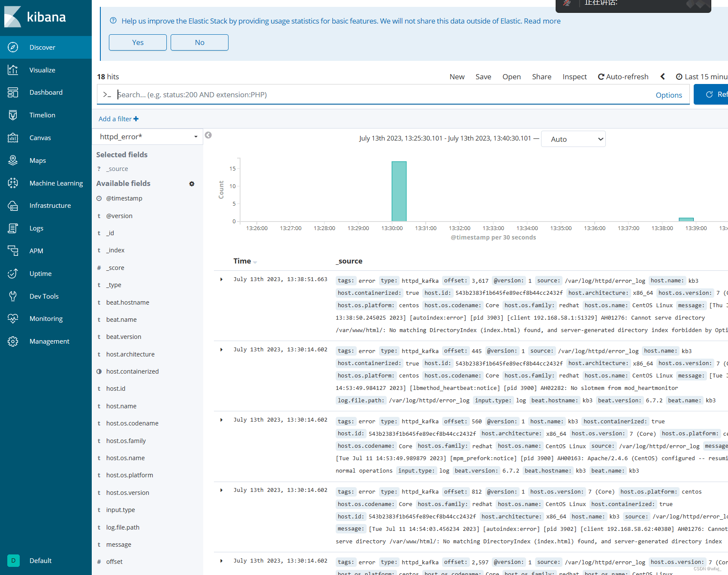Expand the 13:38:51.663 log row
The height and width of the screenshot is (575, 728).
tap(222, 279)
